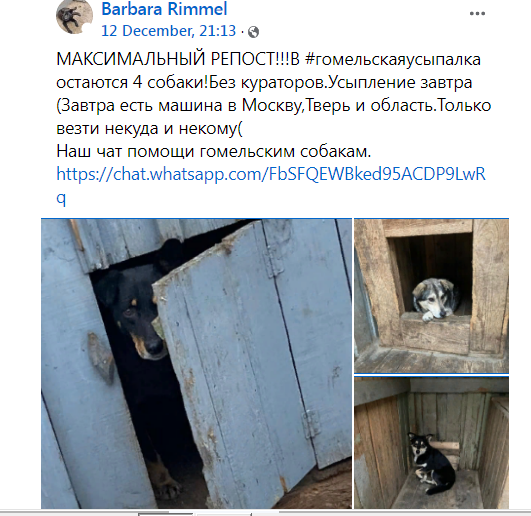Screen dimensions: 531x516
Task: Follow the chat.whatsapp.com group link
Action: pos(271,174)
